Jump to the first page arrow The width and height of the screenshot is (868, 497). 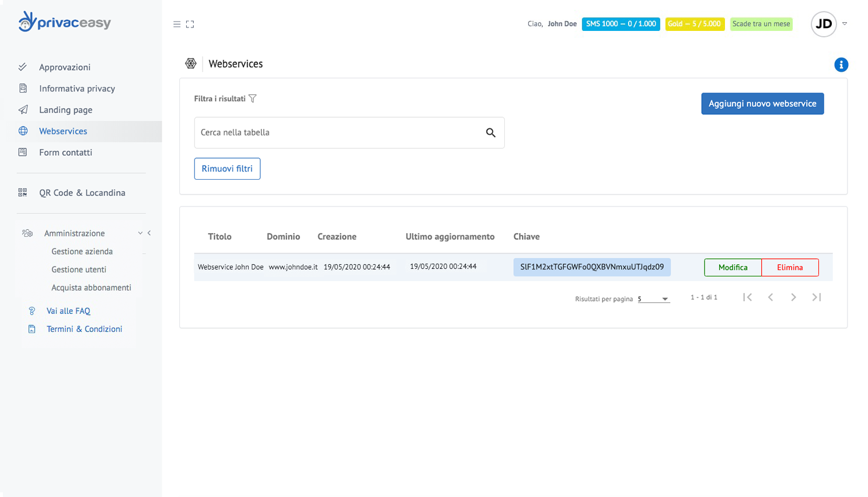click(x=747, y=297)
